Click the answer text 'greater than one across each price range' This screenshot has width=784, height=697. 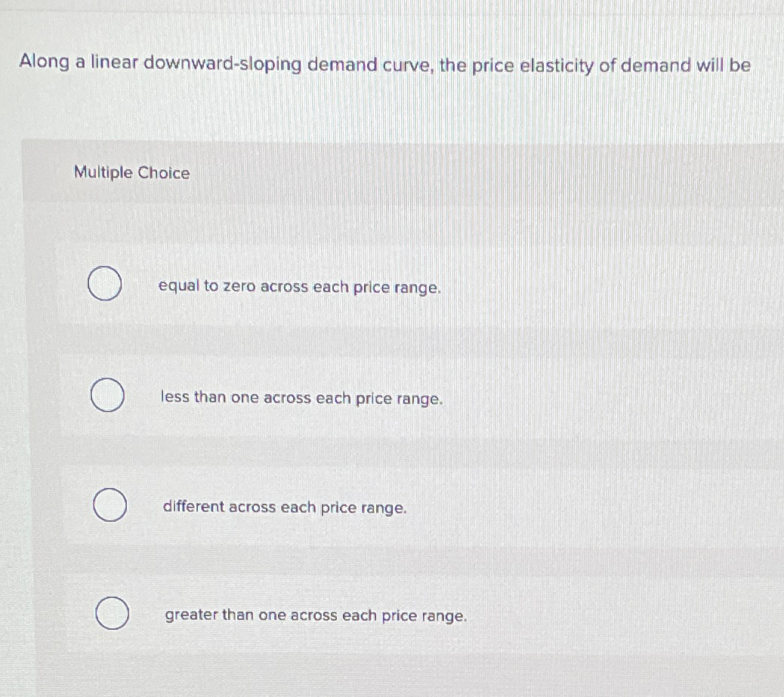tap(315, 615)
